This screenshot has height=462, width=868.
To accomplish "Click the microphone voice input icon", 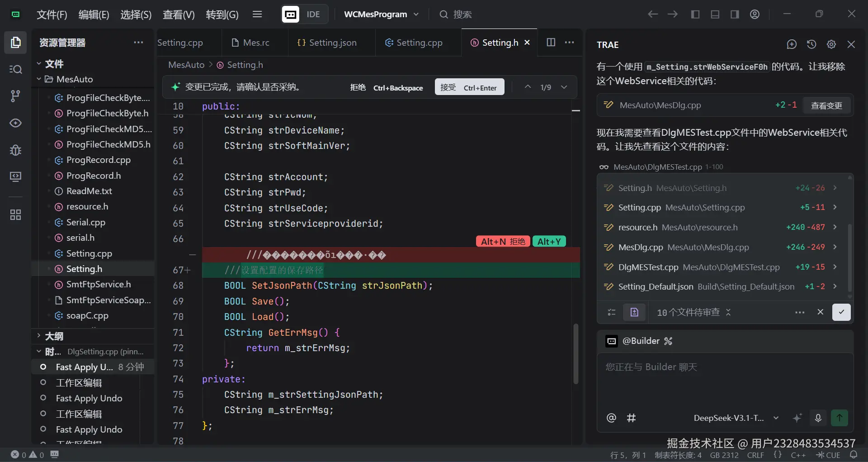I will tap(818, 418).
